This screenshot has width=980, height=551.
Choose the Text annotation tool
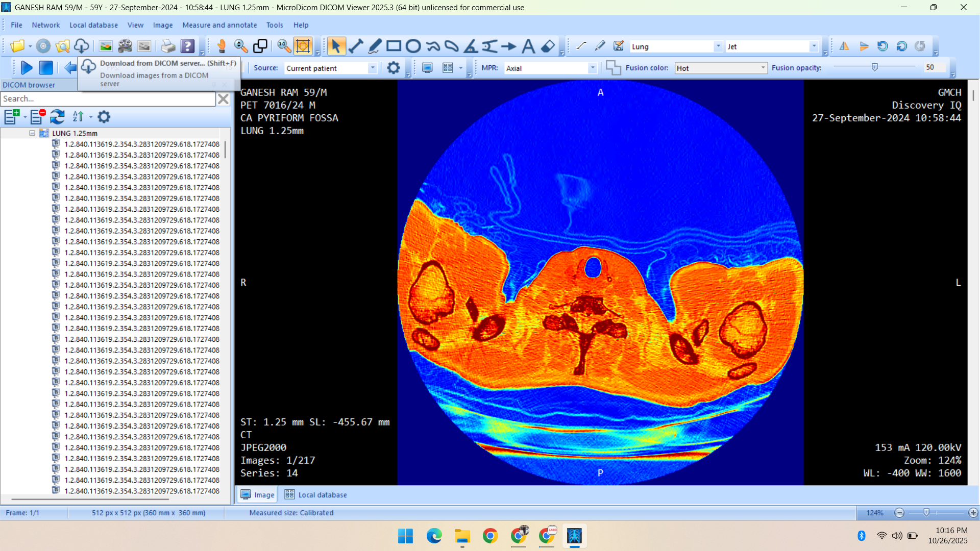pyautogui.click(x=528, y=46)
